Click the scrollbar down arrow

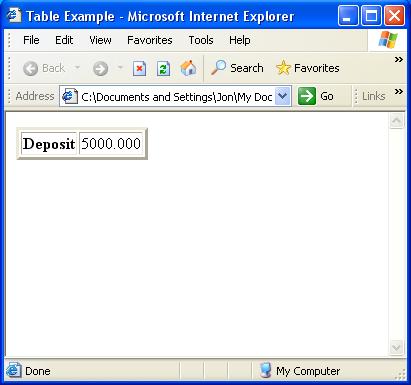click(396, 348)
